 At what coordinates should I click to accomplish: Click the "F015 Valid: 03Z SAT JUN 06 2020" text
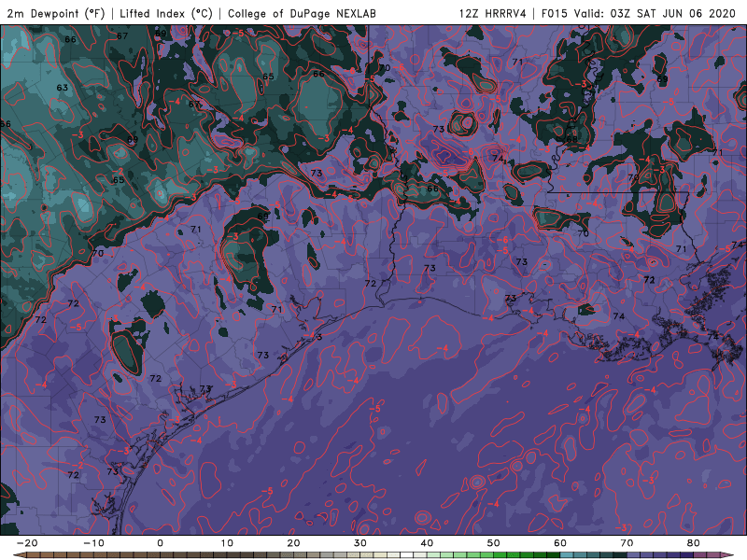[639, 13]
